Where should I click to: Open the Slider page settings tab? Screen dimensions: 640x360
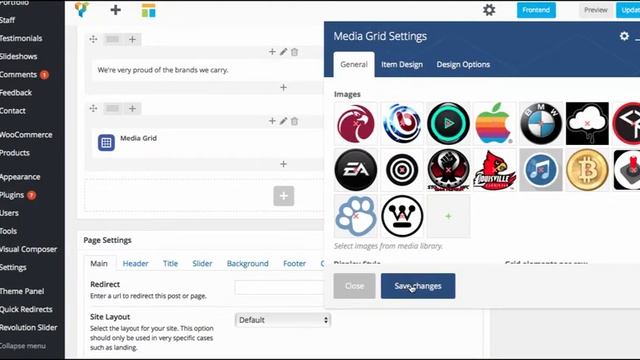pyautogui.click(x=202, y=264)
